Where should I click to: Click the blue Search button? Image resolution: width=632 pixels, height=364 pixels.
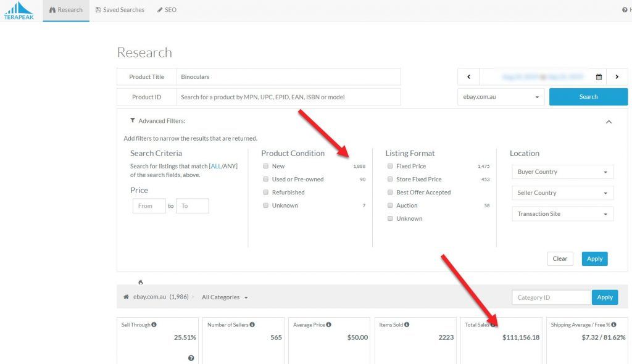pos(588,97)
